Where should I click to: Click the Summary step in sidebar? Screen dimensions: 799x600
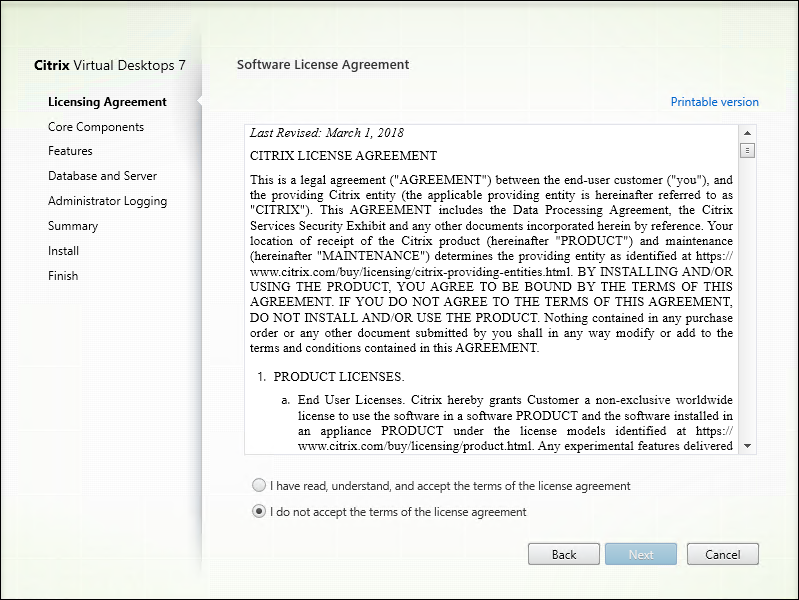(73, 226)
